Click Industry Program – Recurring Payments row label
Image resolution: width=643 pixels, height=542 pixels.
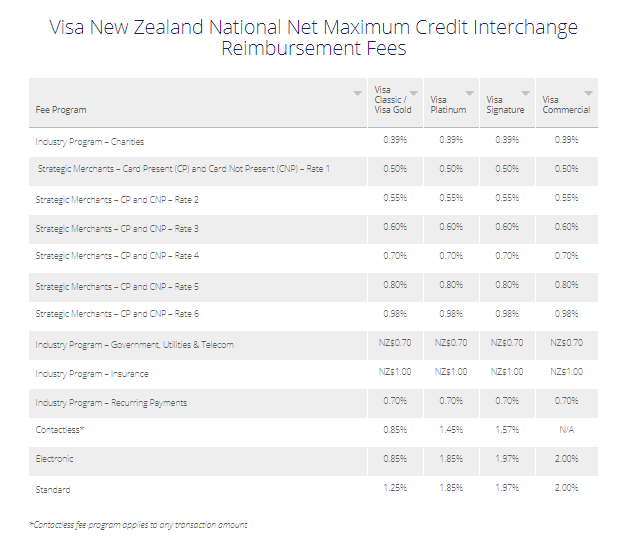coord(111,402)
